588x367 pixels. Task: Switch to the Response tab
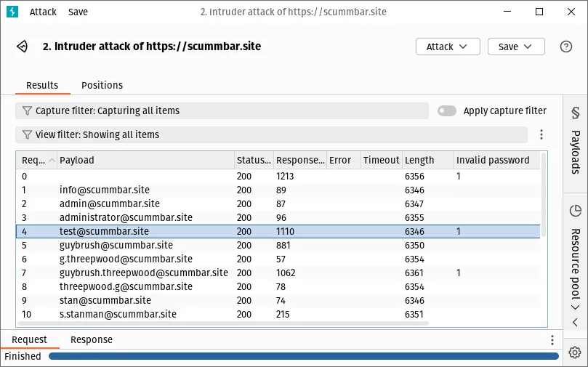pos(92,339)
